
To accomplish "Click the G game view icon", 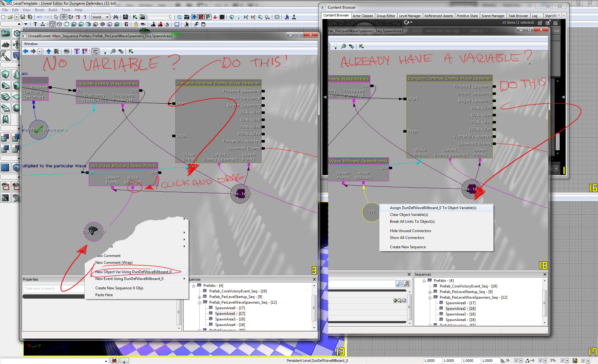I will click(x=126, y=24).
